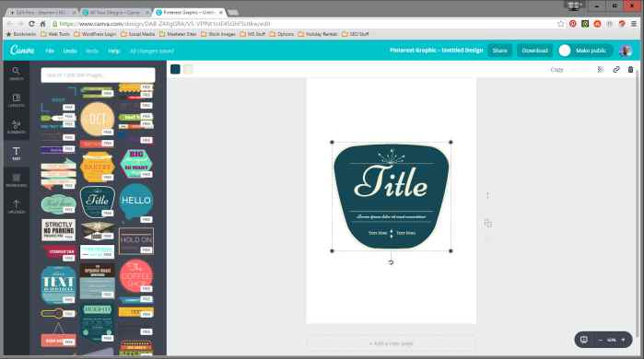Click the presentation mode icon
Viewport: 644px width, 359px height.
(x=583, y=340)
